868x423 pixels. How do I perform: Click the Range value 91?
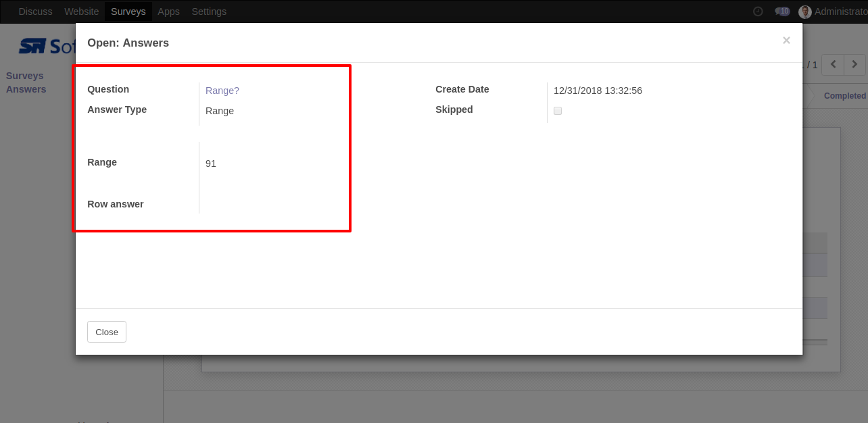211,164
